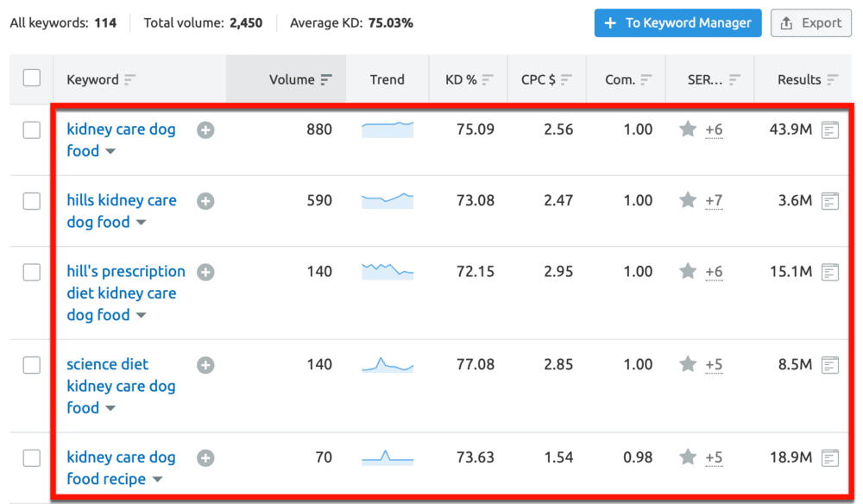Click the Trend column header

[x=387, y=79]
